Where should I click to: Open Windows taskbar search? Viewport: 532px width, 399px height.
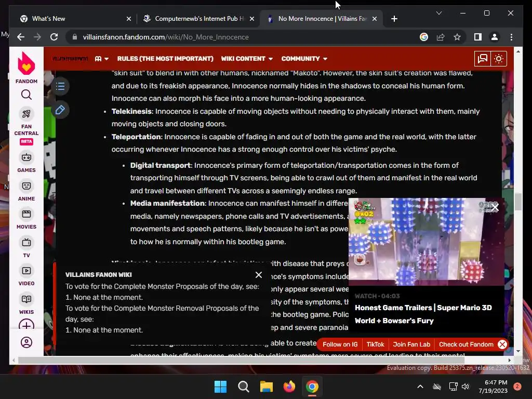tap(243, 387)
